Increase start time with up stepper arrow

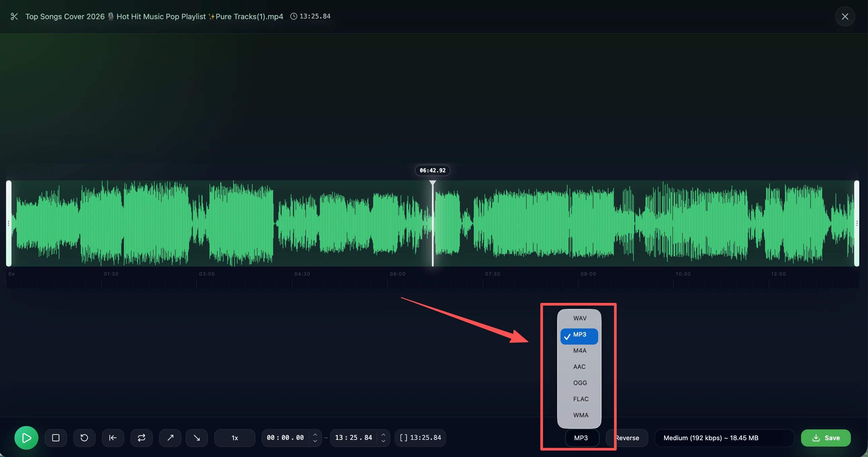[x=315, y=434]
